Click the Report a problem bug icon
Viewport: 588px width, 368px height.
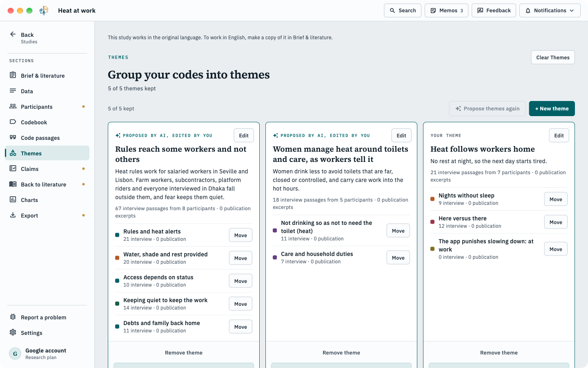(x=13, y=317)
